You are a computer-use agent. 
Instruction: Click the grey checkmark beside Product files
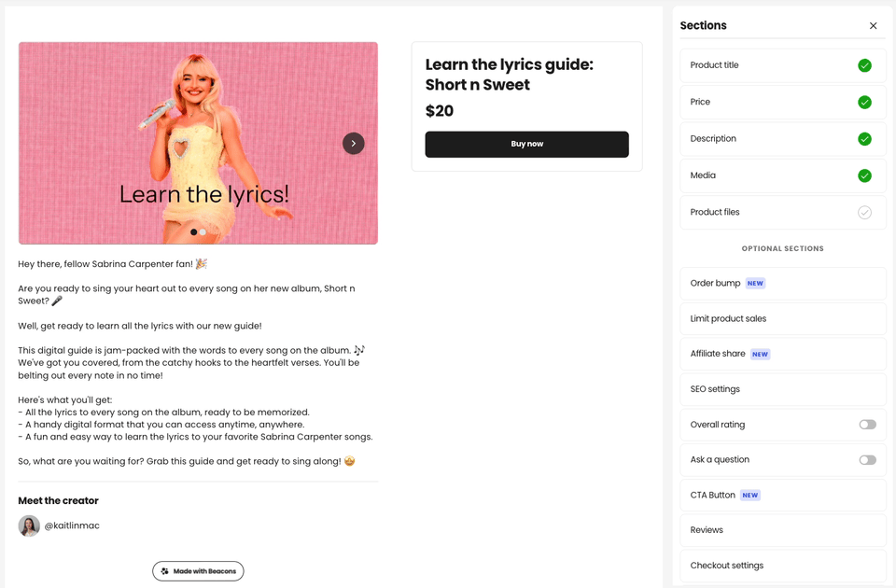865,212
